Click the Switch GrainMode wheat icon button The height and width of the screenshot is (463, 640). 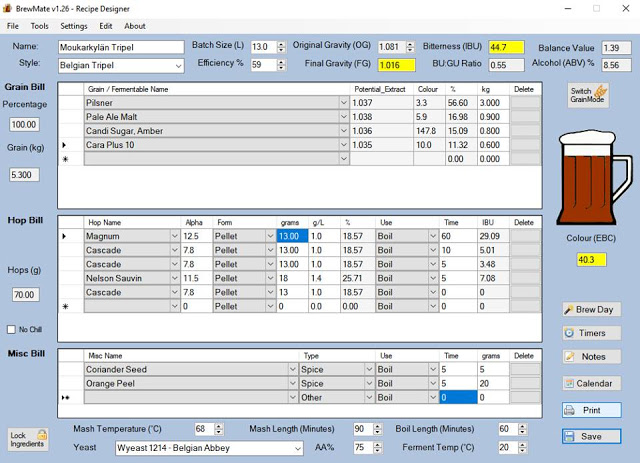tap(589, 94)
